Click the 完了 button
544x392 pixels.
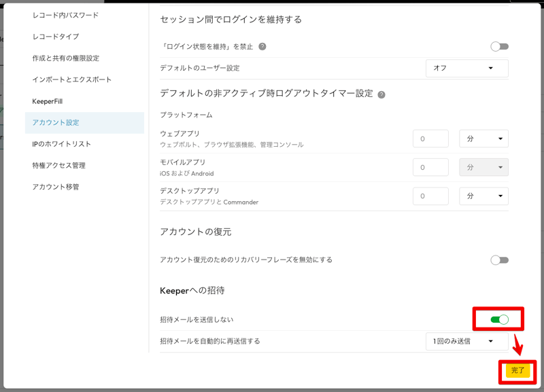pos(518,372)
